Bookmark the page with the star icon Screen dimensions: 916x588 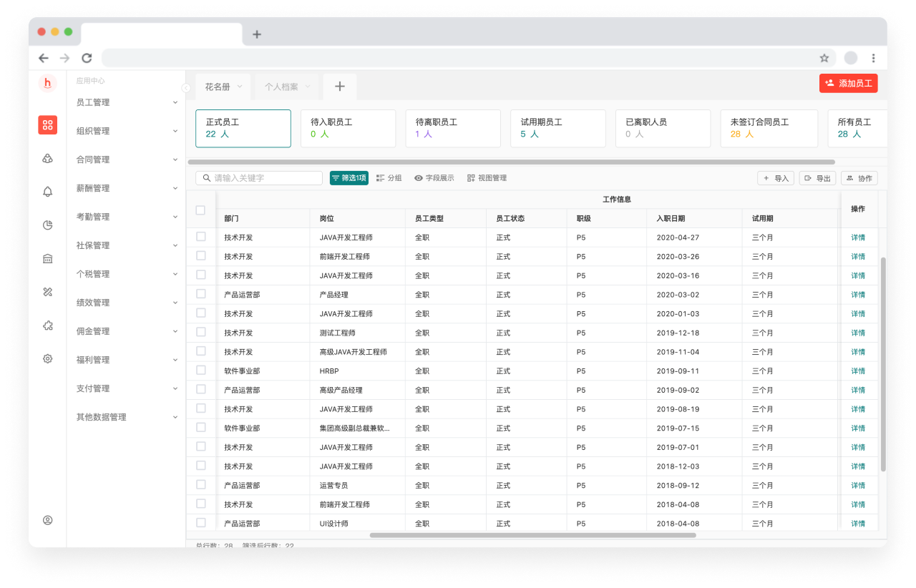pyautogui.click(x=824, y=58)
